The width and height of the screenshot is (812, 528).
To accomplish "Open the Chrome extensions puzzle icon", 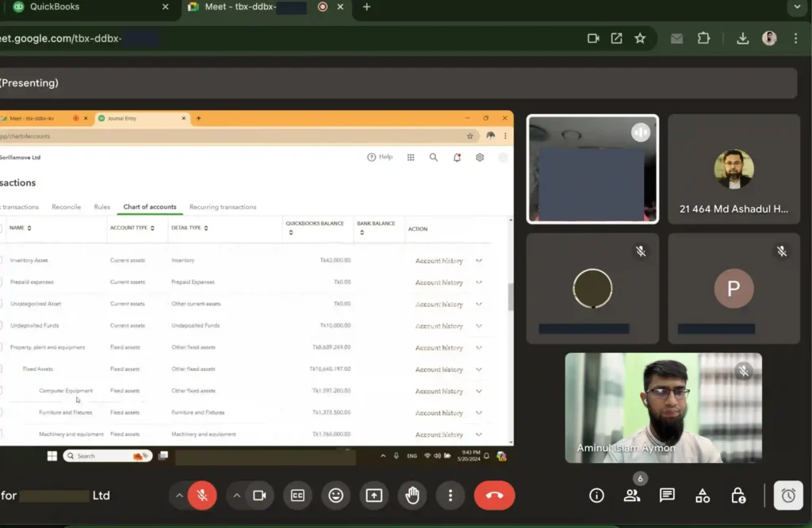I will point(703,38).
